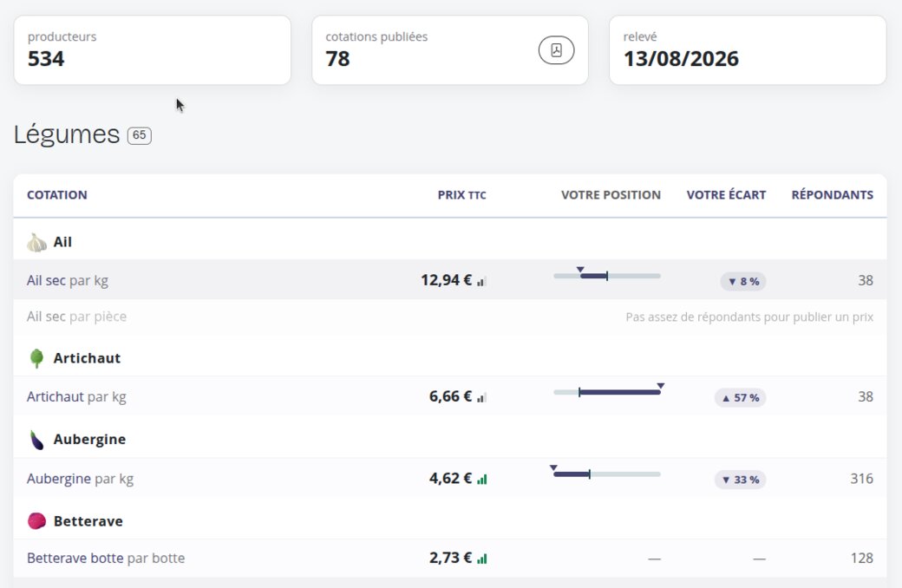Click the signal bars icon next to 12,94 €
The image size is (902, 588).
(481, 281)
